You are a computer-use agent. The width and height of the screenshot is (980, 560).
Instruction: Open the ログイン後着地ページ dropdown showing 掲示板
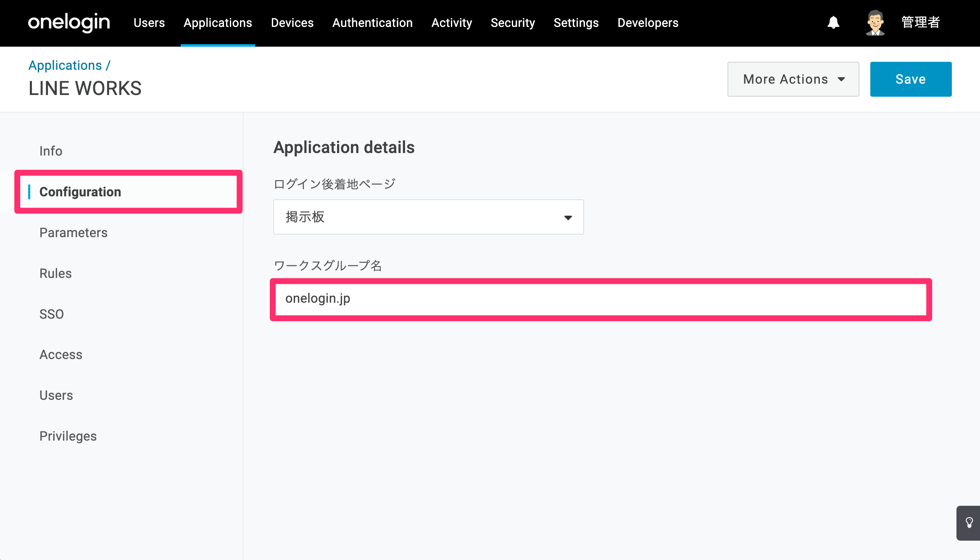428,217
